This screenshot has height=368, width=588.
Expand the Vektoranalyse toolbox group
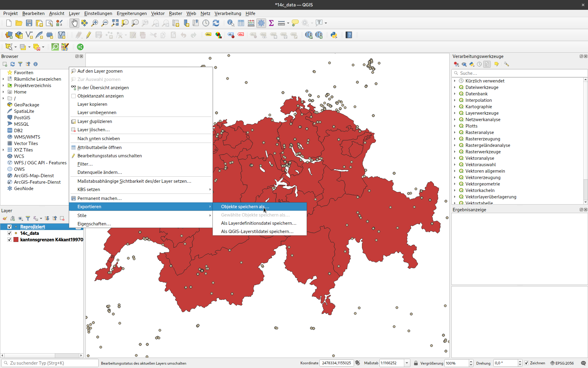pos(455,158)
